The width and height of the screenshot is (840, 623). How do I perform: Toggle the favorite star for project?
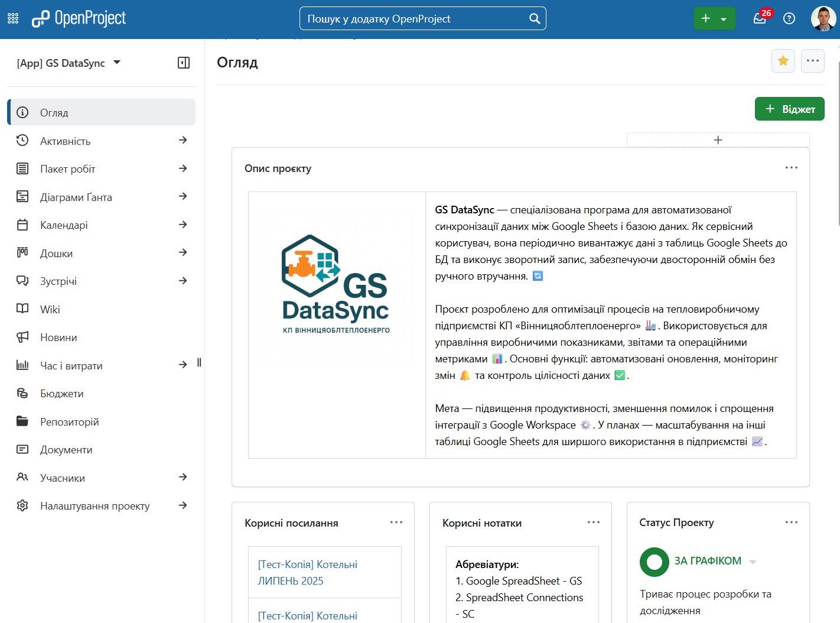click(x=783, y=61)
